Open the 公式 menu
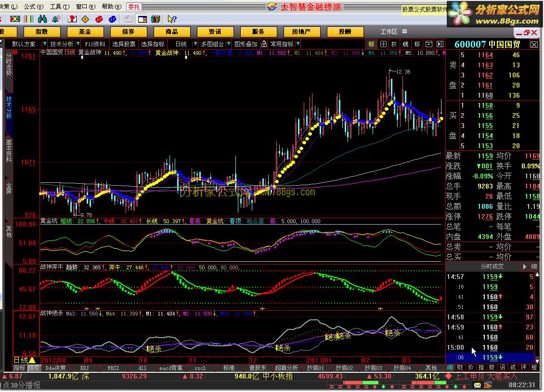This screenshot has height=392, width=544. click(34, 7)
